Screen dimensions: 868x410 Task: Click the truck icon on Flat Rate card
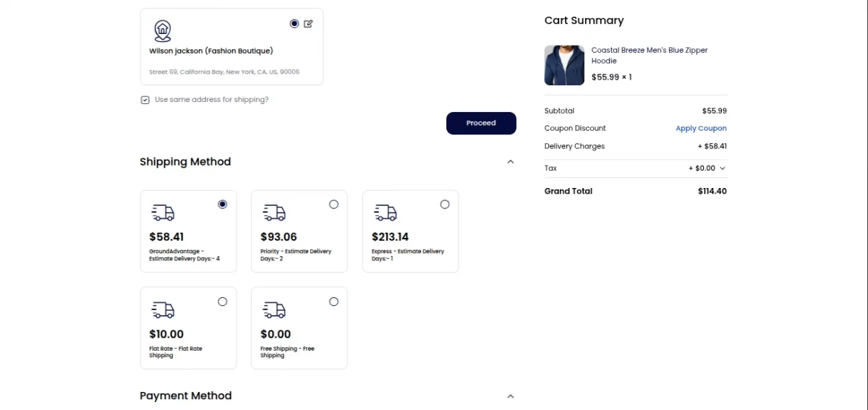163,309
